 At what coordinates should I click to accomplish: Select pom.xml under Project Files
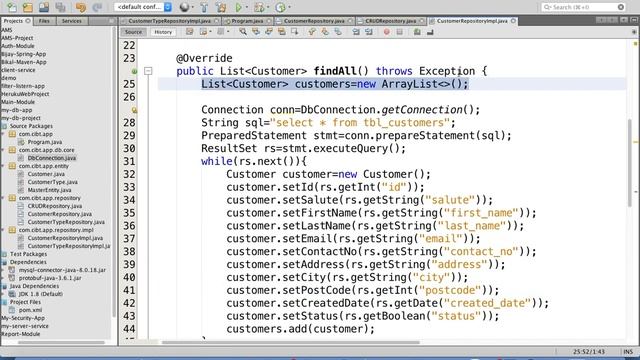click(x=31, y=310)
